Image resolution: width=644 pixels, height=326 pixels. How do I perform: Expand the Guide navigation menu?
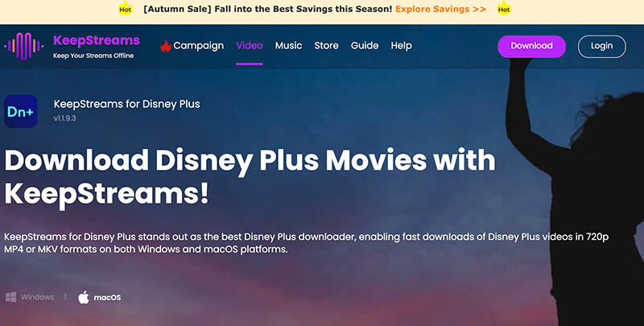365,46
